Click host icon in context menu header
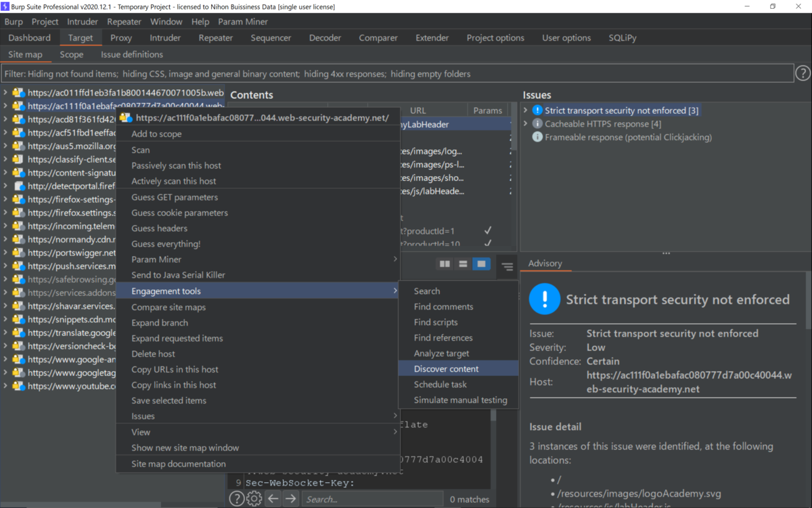 click(x=126, y=118)
